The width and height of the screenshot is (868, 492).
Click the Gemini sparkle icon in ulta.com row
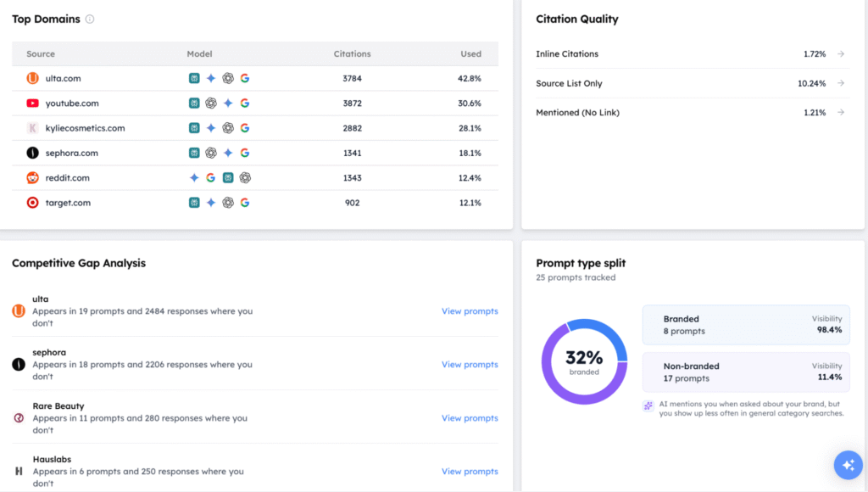(211, 78)
